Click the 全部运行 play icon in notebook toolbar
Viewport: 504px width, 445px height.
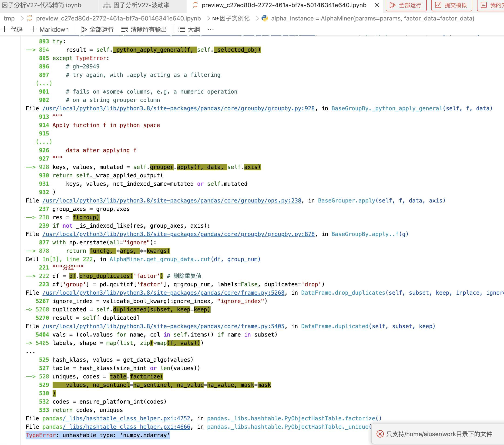[x=84, y=30]
